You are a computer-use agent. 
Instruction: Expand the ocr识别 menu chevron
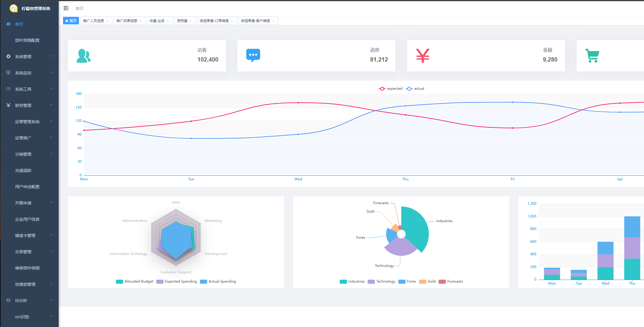point(51,316)
